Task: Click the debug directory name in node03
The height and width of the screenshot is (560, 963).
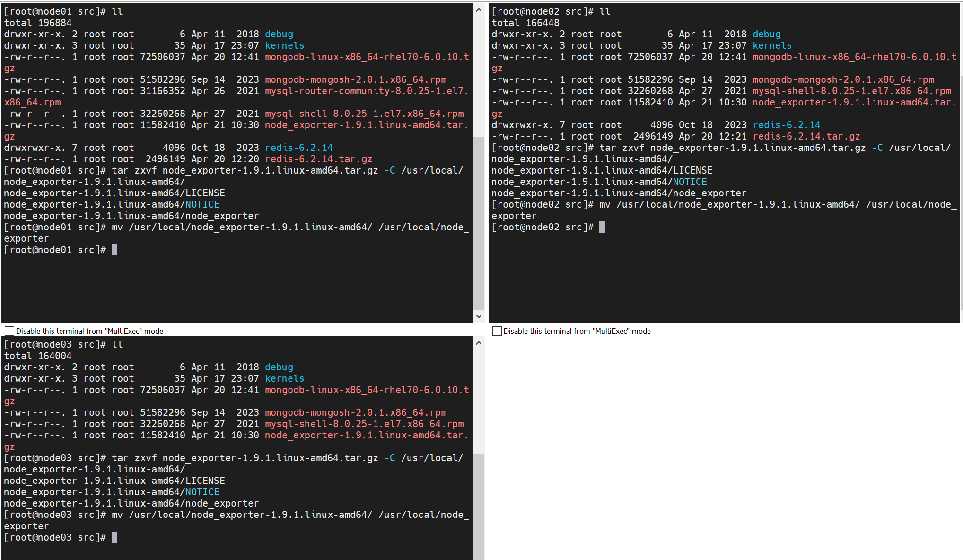Action: pos(279,367)
